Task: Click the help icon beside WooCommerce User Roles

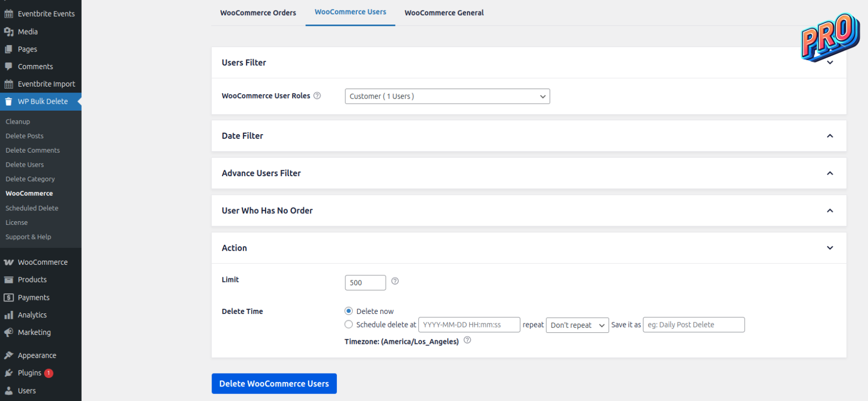Action: pyautogui.click(x=317, y=96)
